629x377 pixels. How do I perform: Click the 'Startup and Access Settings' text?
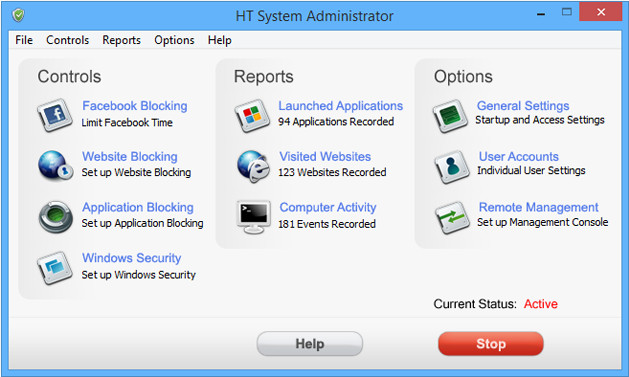coord(540,120)
